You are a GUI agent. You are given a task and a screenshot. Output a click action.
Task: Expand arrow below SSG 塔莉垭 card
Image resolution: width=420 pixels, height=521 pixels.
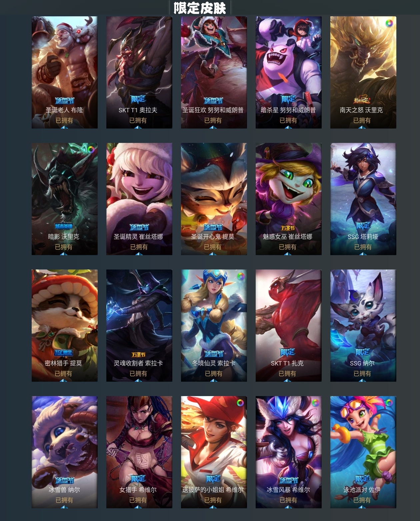pyautogui.click(x=363, y=254)
